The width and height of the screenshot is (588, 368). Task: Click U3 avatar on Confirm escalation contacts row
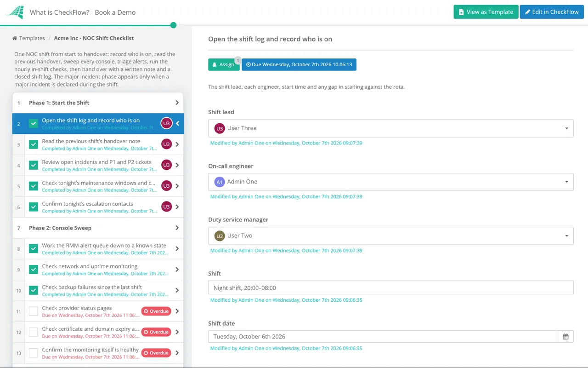click(166, 207)
